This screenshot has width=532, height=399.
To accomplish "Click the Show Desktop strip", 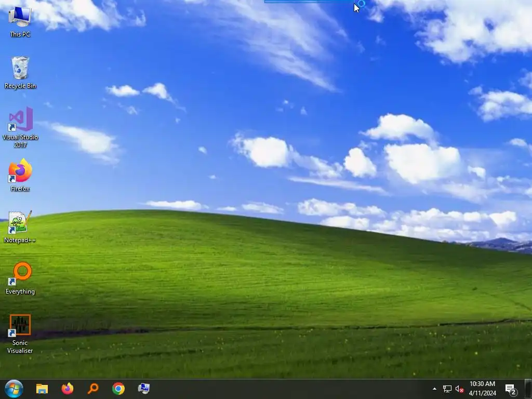I will pyautogui.click(x=528, y=389).
